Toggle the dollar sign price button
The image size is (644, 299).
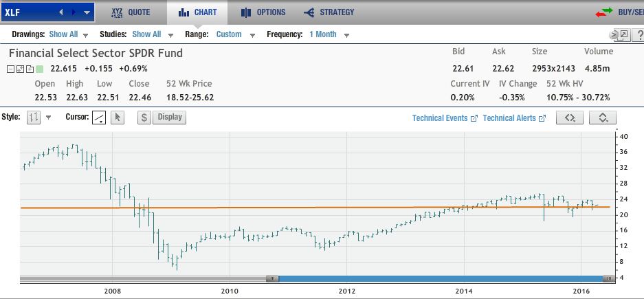144,118
